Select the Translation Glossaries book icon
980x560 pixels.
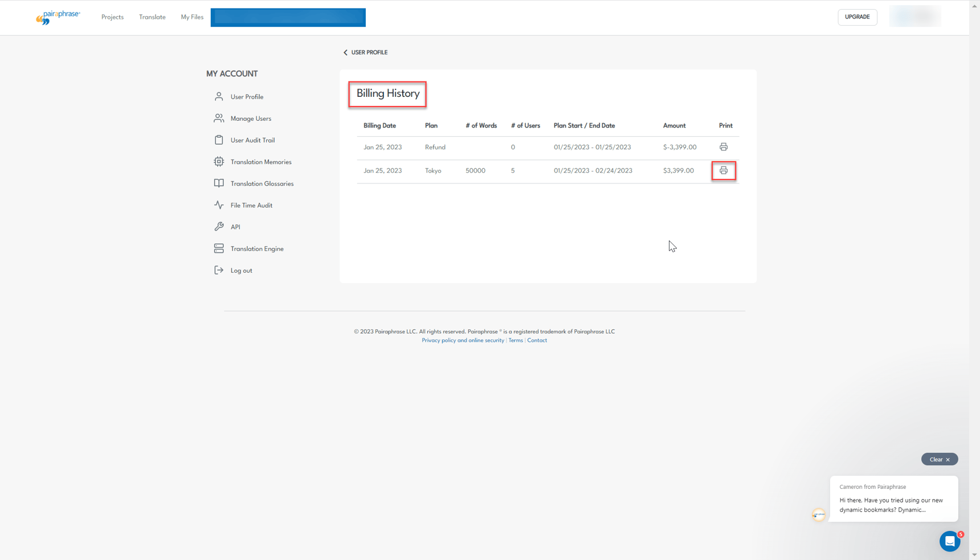(219, 183)
